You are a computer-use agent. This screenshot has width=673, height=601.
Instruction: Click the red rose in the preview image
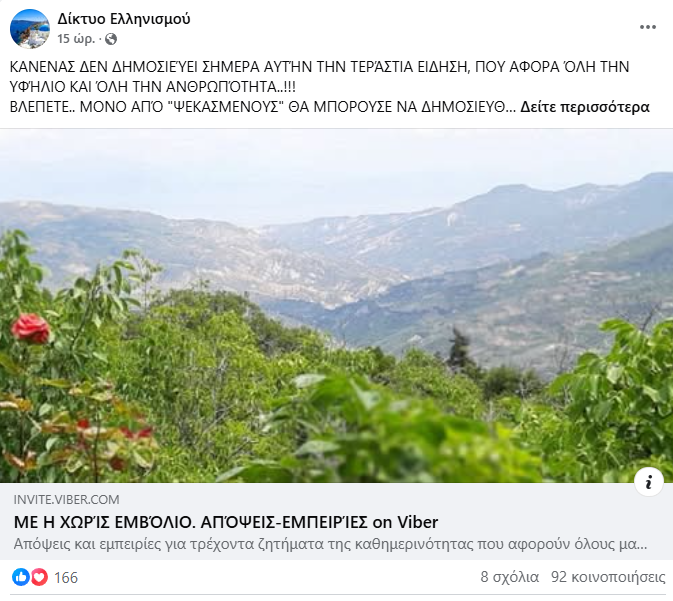click(30, 328)
